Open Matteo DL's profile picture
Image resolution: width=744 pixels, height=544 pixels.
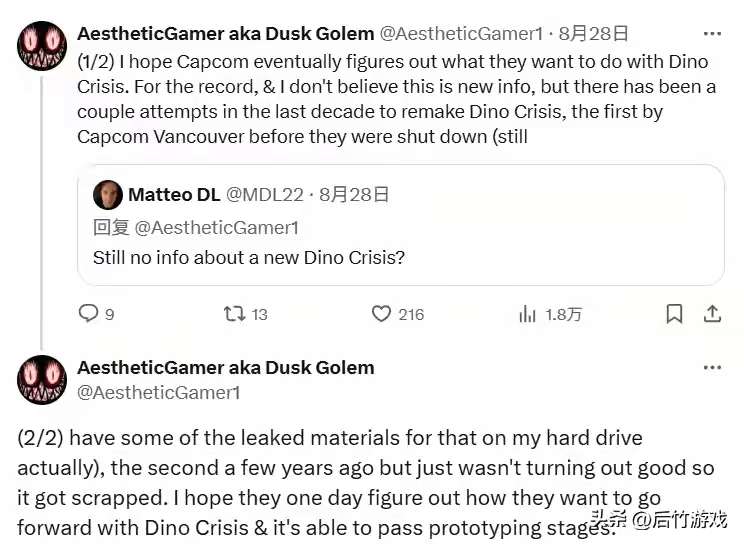[x=108, y=195]
